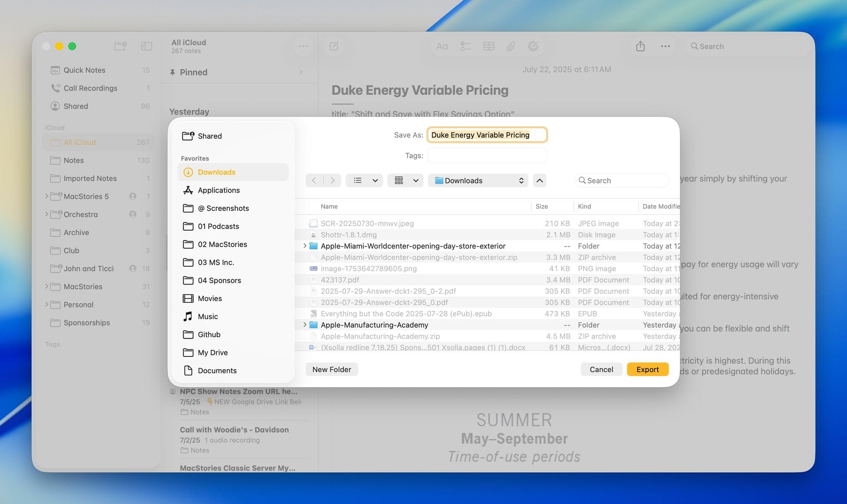Select Applications in Favorites
This screenshot has height=504, width=847.
(233, 190)
